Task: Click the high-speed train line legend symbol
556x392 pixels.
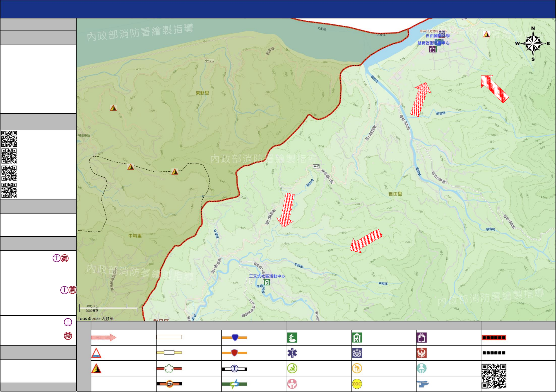Action: pos(169,384)
